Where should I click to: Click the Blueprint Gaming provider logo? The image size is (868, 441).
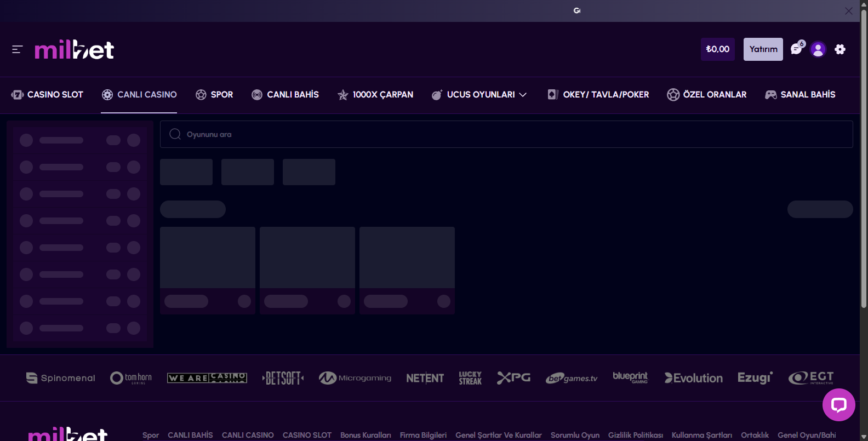[630, 377]
